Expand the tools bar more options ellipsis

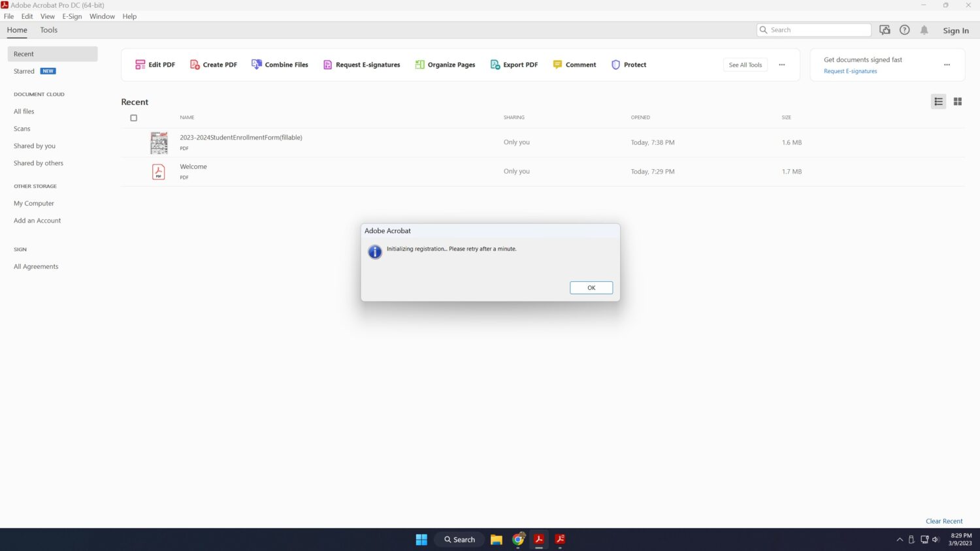click(781, 65)
